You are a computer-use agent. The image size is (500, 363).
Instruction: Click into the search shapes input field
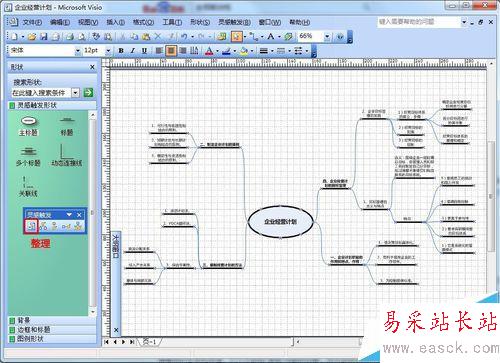[41, 93]
